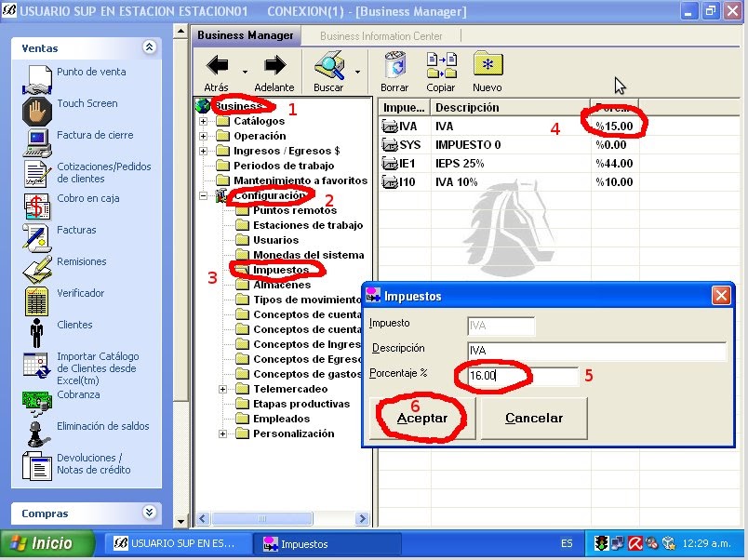Select the IVA tax row icon
Viewport: 748px width, 560px height.
point(390,127)
